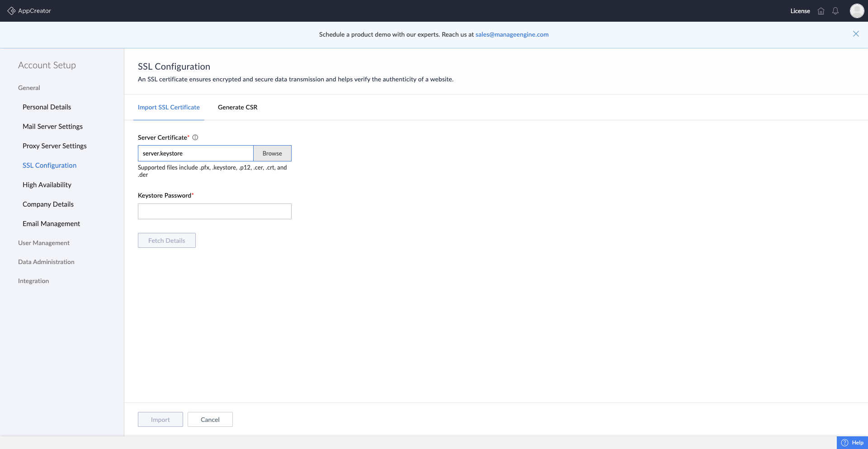Click the Cancel button
The image size is (868, 449).
point(210,419)
